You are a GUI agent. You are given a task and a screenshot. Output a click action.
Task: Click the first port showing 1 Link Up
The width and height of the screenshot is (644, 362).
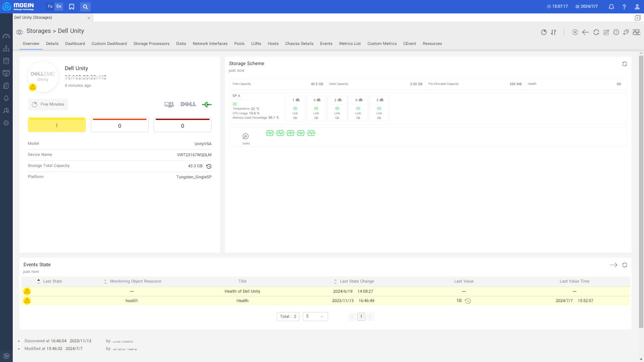tap(295, 108)
